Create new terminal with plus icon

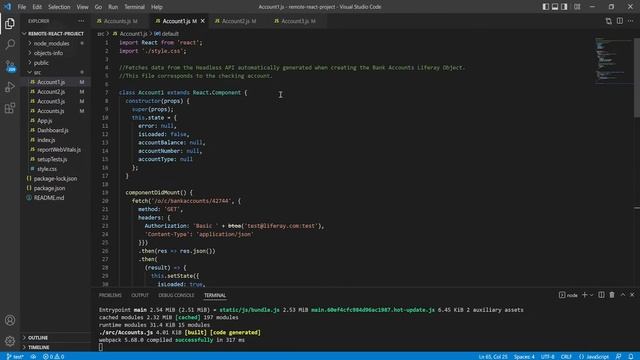pyautogui.click(x=584, y=295)
